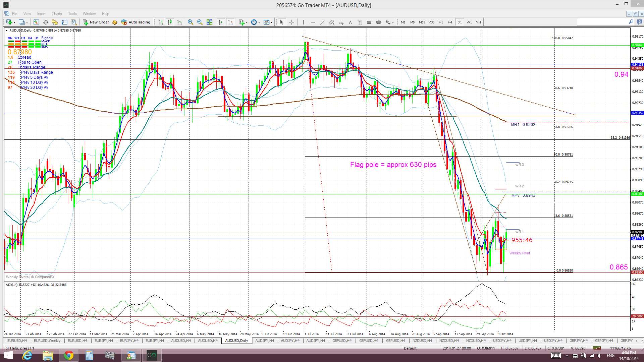This screenshot has height=362, width=644.
Task: Switch to the AUDUSD,H4 chart tab
Action: click(181, 341)
